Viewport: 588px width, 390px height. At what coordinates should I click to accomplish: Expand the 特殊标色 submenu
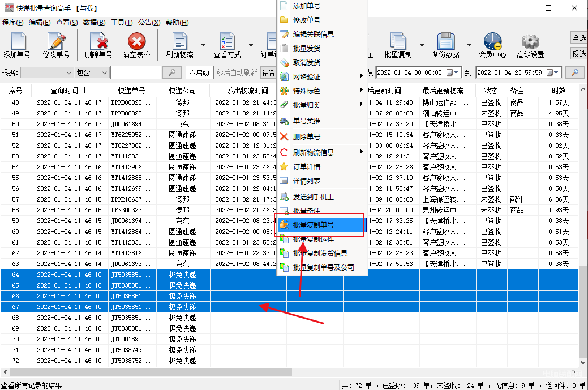point(323,91)
